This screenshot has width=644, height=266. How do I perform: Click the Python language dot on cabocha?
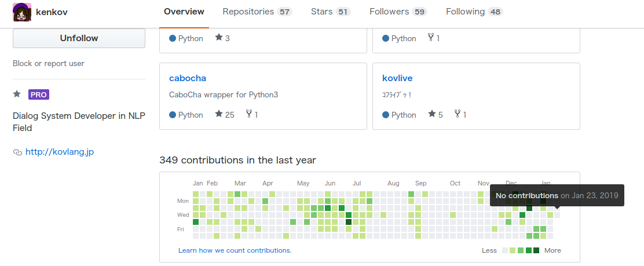[x=173, y=115]
